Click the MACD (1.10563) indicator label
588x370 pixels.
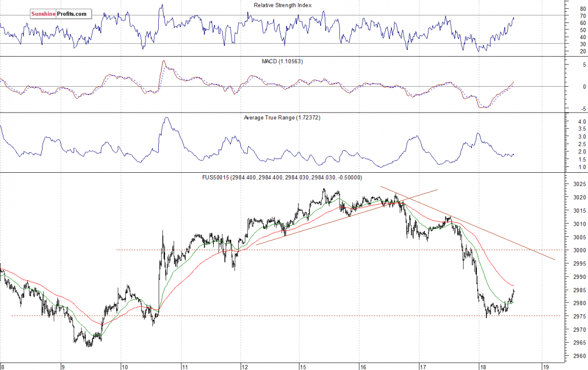pos(282,60)
